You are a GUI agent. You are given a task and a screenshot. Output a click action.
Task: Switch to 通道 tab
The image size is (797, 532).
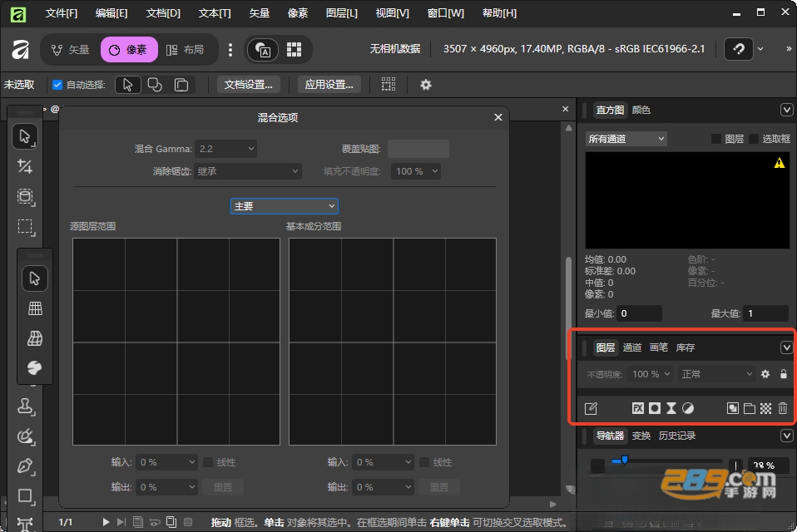click(631, 347)
